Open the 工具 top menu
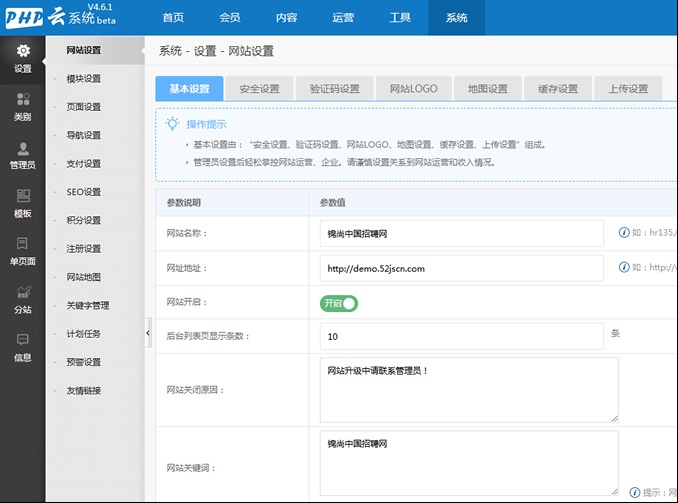The height and width of the screenshot is (503, 678). [x=400, y=18]
